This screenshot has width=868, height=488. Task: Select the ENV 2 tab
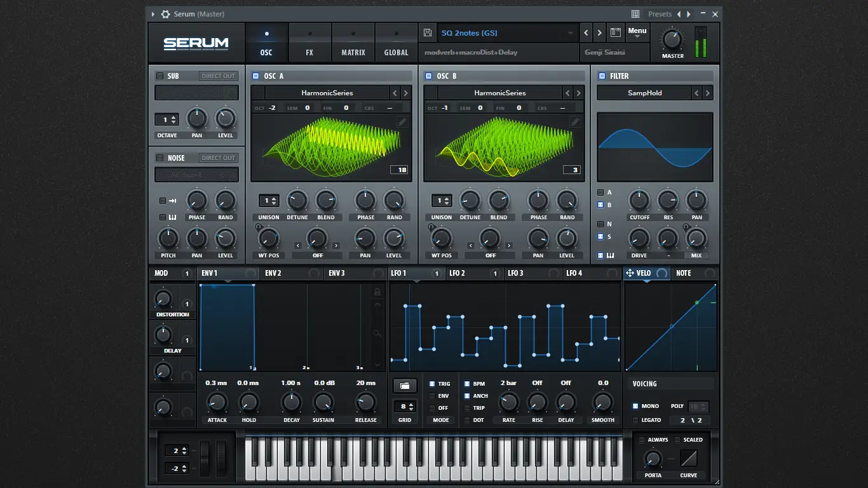(x=292, y=273)
